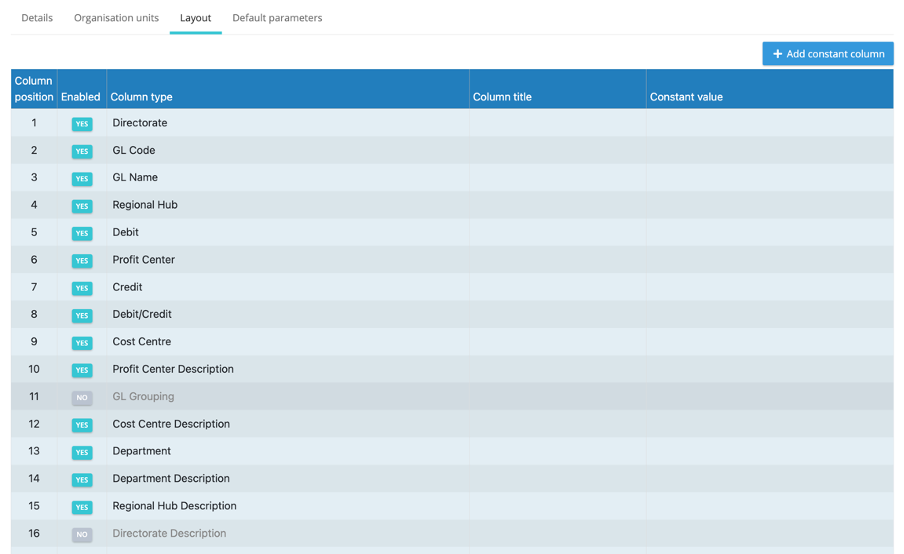The width and height of the screenshot is (904, 554).
Task: Click the Column title cell for Regional Hub
Action: tap(557, 205)
